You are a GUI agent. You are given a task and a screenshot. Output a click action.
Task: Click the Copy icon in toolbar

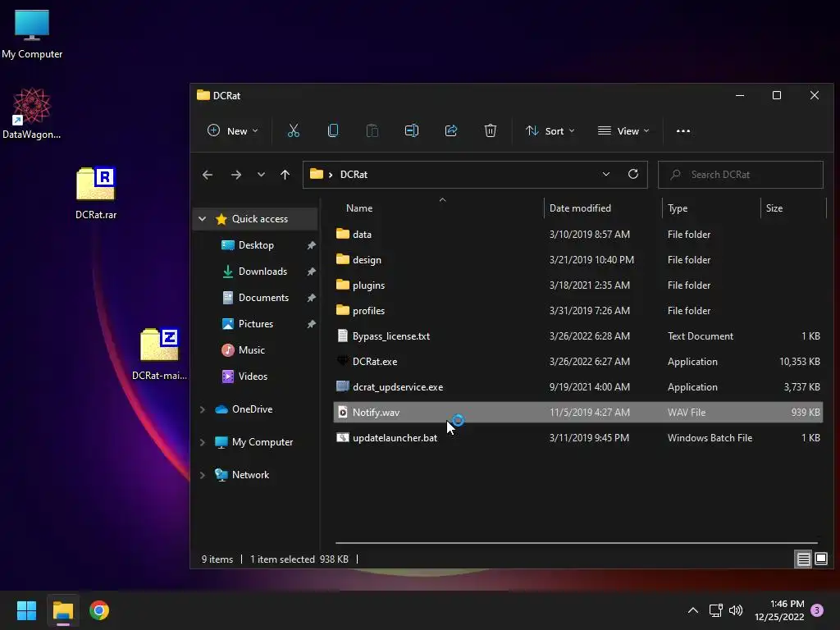pos(333,130)
